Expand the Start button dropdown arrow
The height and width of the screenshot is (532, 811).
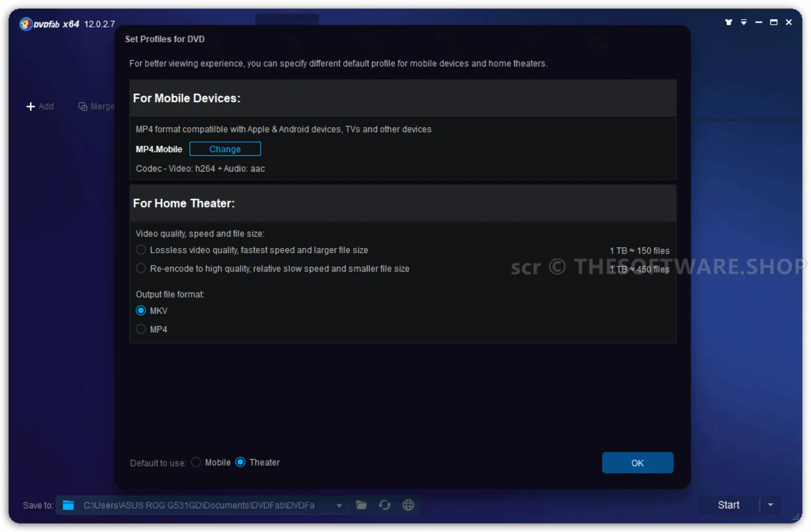[770, 505]
